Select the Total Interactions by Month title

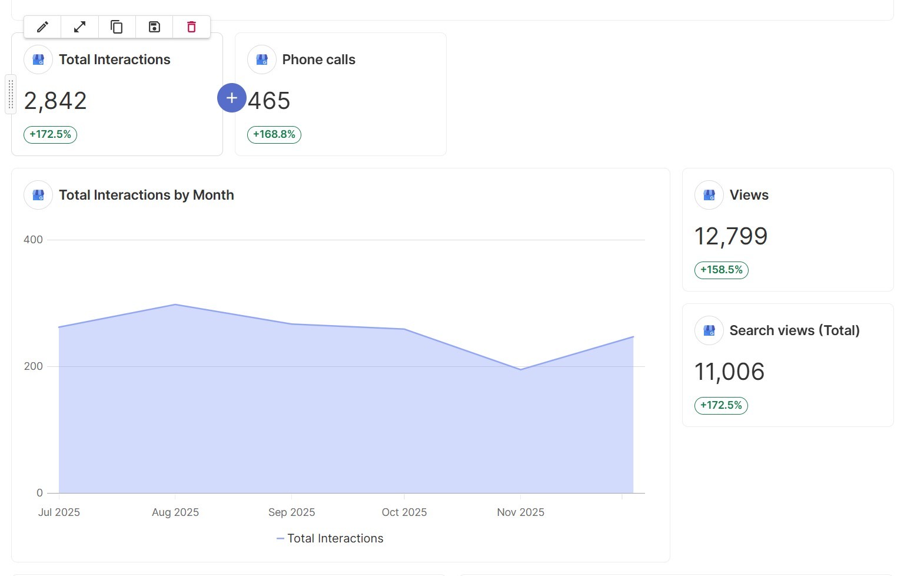click(147, 195)
